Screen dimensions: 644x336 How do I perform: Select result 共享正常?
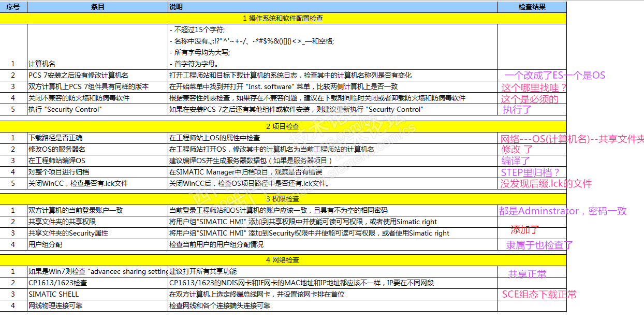click(528, 274)
